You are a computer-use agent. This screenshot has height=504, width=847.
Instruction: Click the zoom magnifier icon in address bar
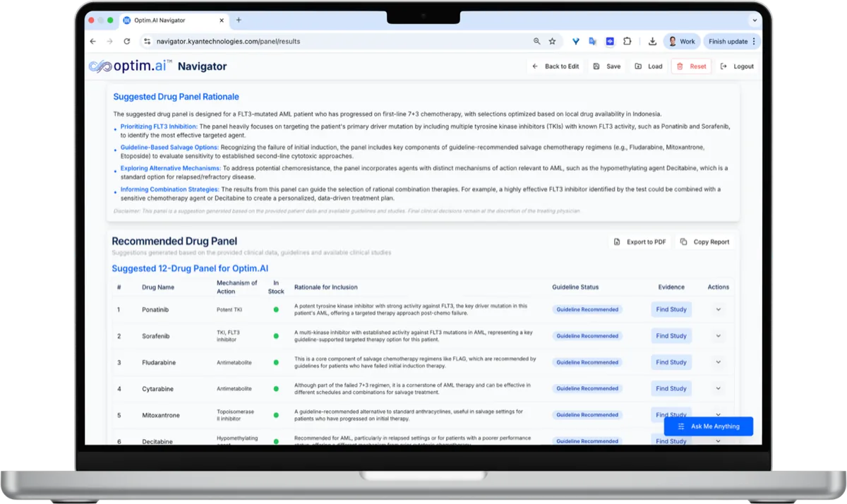point(537,42)
